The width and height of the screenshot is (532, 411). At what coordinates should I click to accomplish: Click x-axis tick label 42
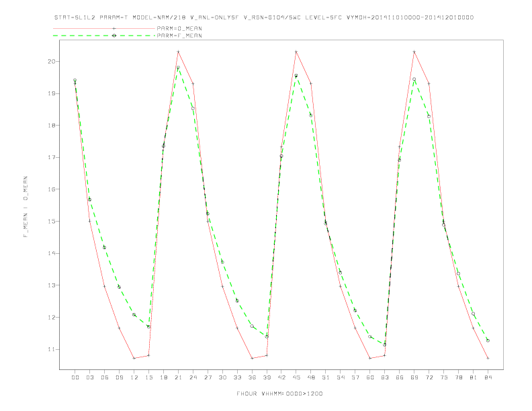point(281,377)
